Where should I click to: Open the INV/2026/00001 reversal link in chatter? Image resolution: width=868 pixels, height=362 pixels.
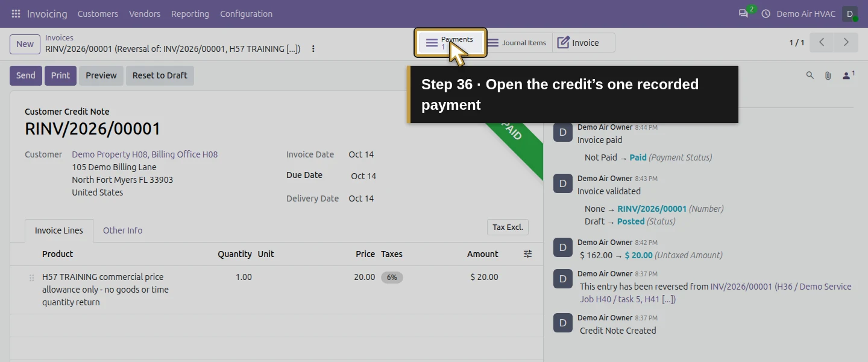[x=715, y=293]
